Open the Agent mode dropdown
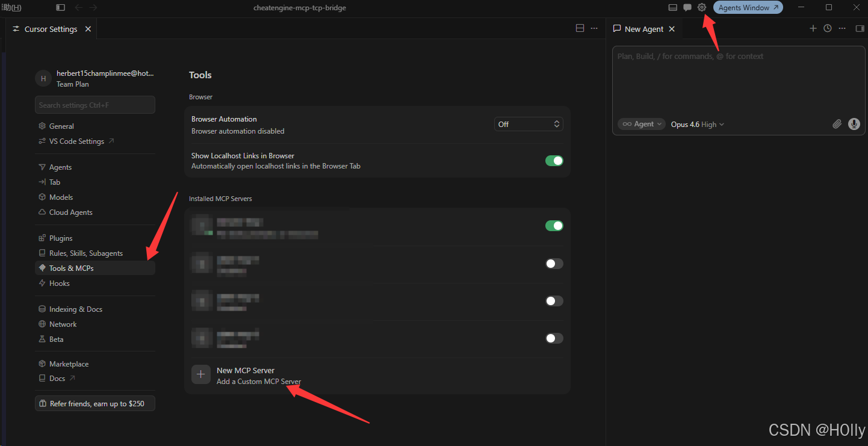The width and height of the screenshot is (868, 446). click(x=642, y=124)
